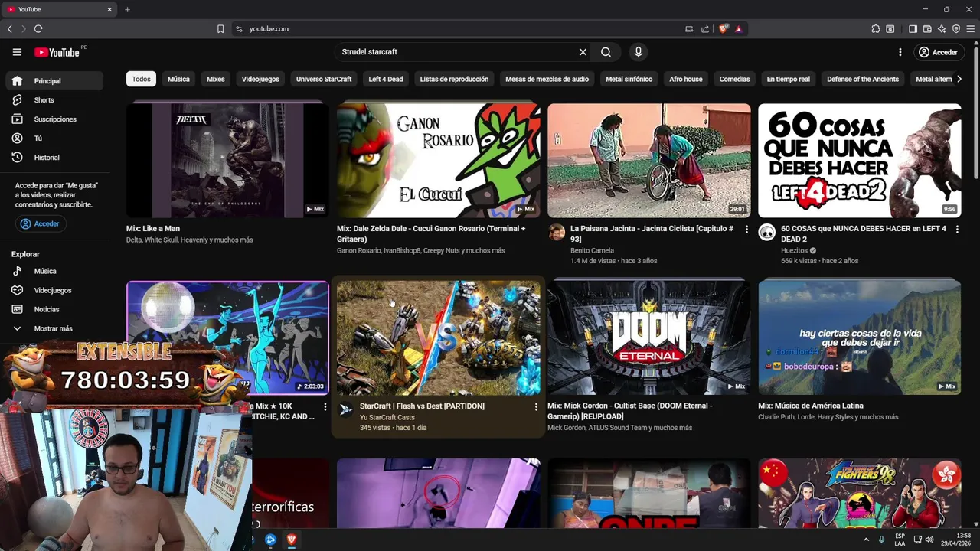Screen dimensions: 980x551
Task: Click the Benito Camela channel avatar
Action: pos(557,233)
